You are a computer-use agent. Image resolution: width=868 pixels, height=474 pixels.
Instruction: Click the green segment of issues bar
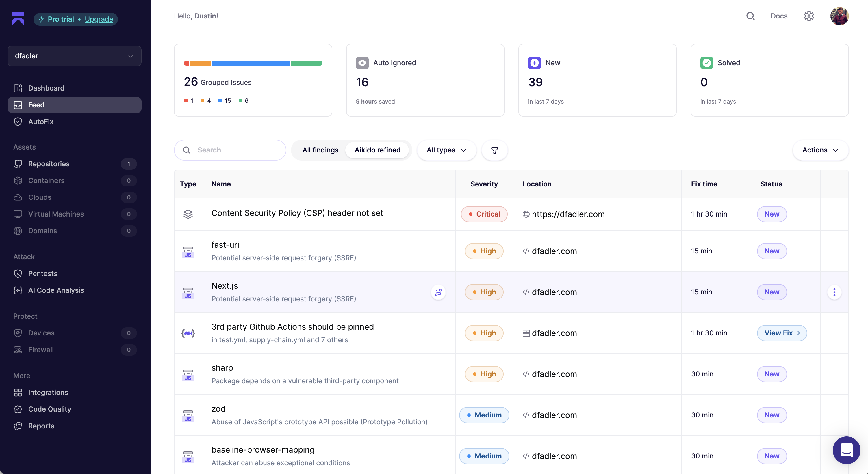[307, 63]
